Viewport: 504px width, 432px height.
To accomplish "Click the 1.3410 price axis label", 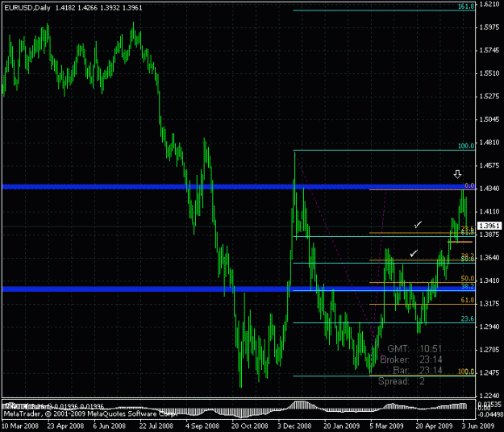I will [x=489, y=280].
